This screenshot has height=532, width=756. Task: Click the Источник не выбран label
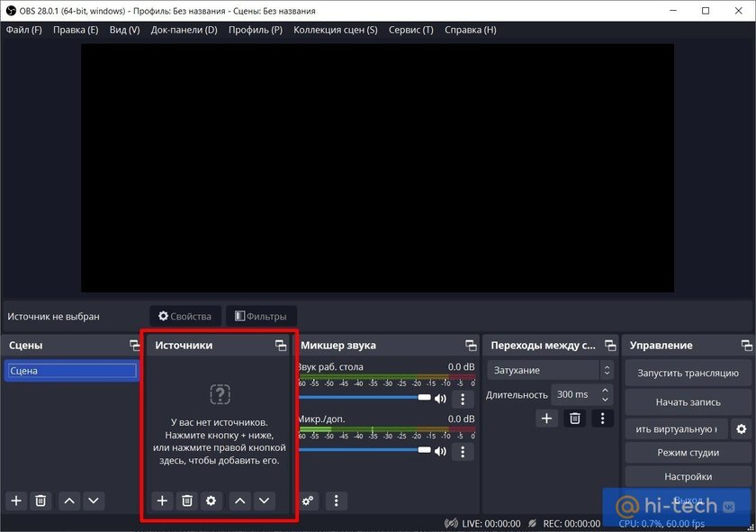[x=53, y=316]
